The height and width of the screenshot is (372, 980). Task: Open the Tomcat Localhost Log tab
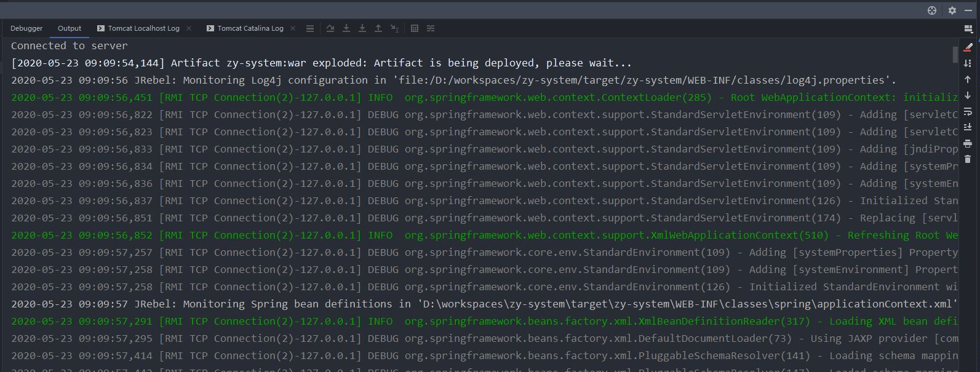(x=138, y=28)
